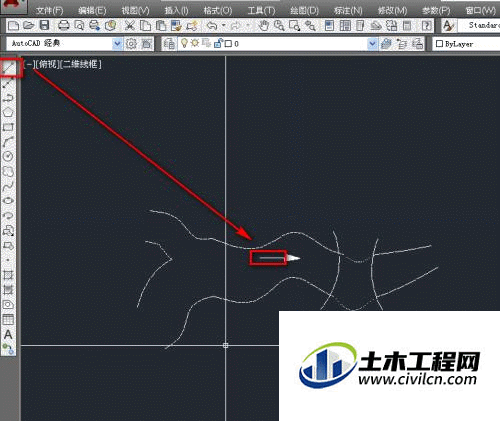Open the QuickCalc calculator icon
Screen dimensions: 500x421
click(407, 25)
